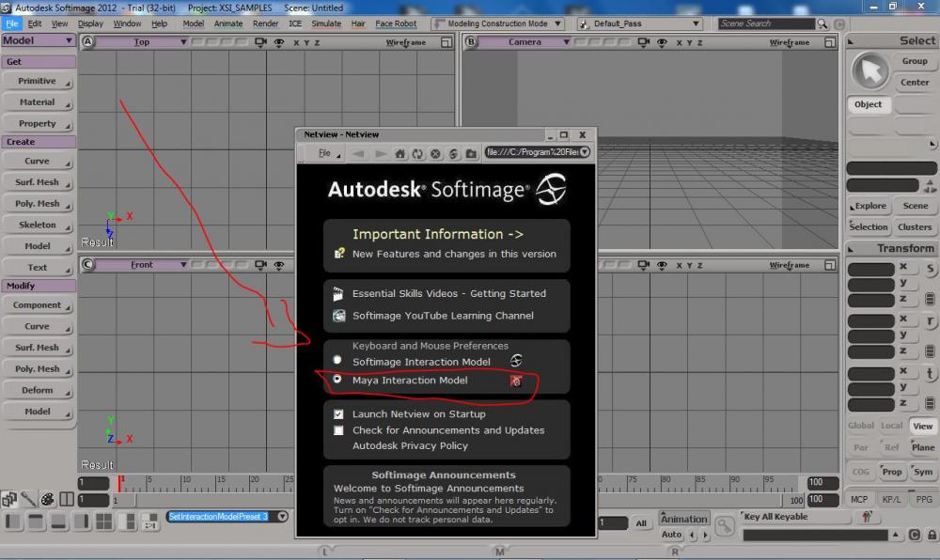The image size is (940, 560).
Task: Click the Netview Softimage logo toolbar icon
Action: click(453, 153)
